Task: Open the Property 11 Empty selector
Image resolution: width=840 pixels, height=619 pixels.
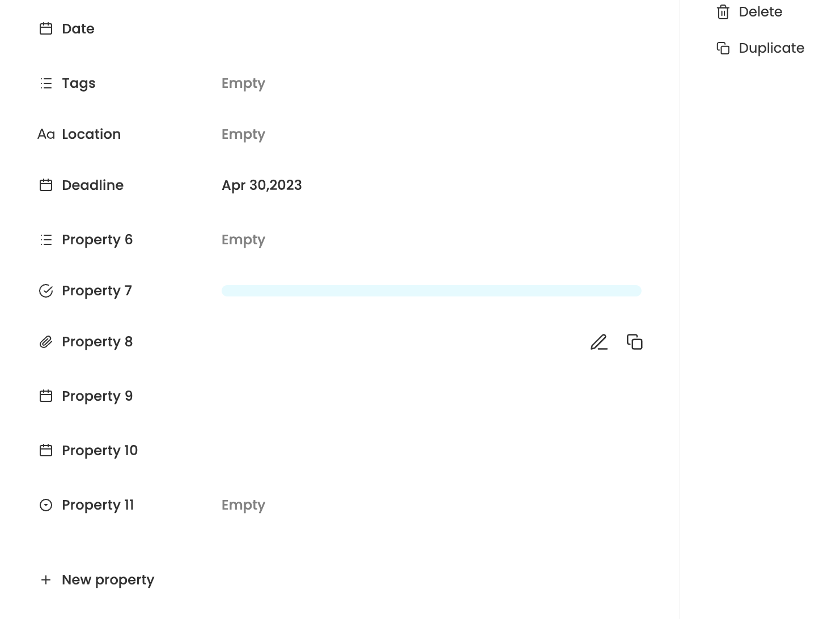Action: pos(243,504)
